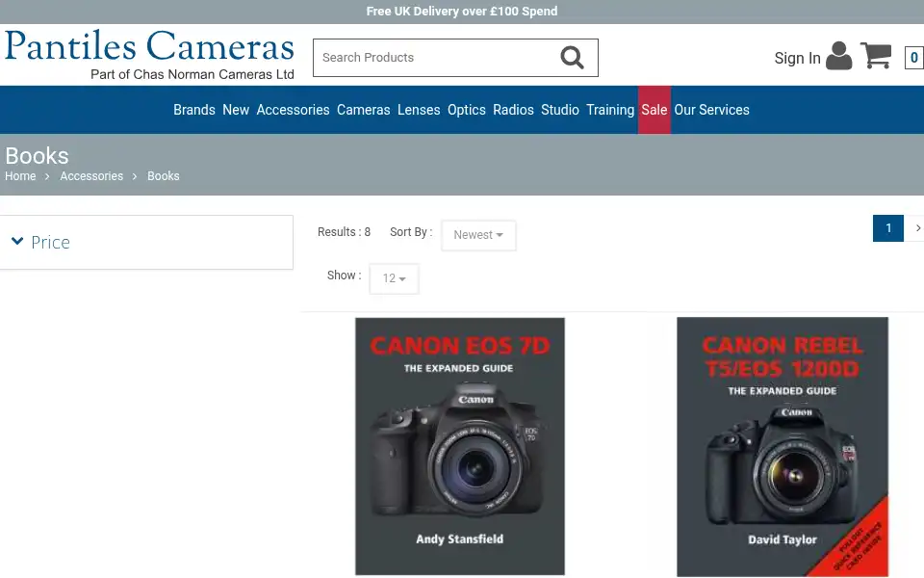Click the Results : 8 text

point(345,232)
